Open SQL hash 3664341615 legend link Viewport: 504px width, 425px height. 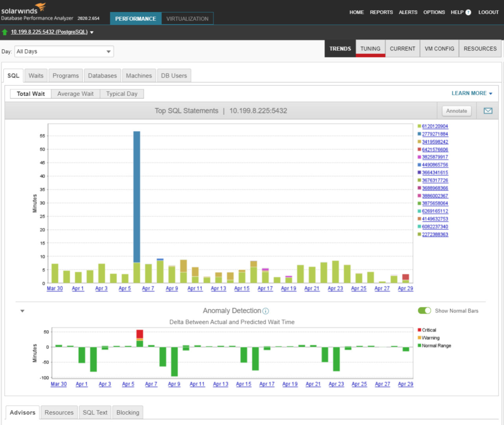click(435, 173)
